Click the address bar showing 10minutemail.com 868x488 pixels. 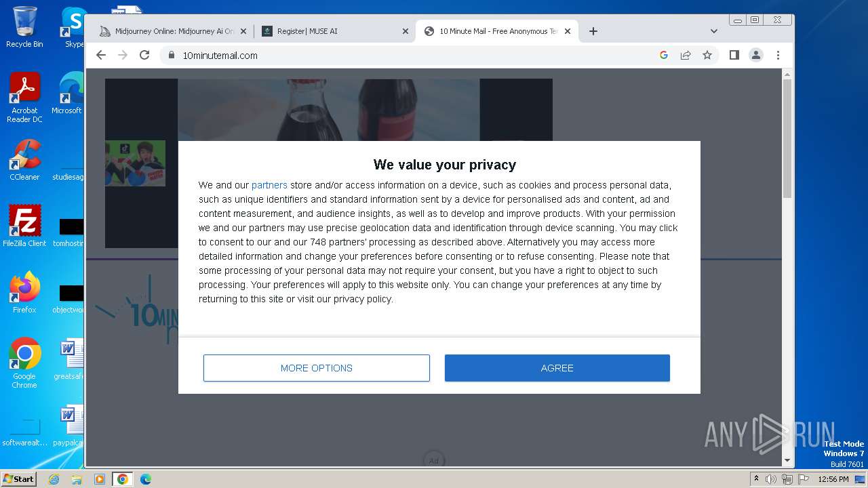[x=407, y=56]
